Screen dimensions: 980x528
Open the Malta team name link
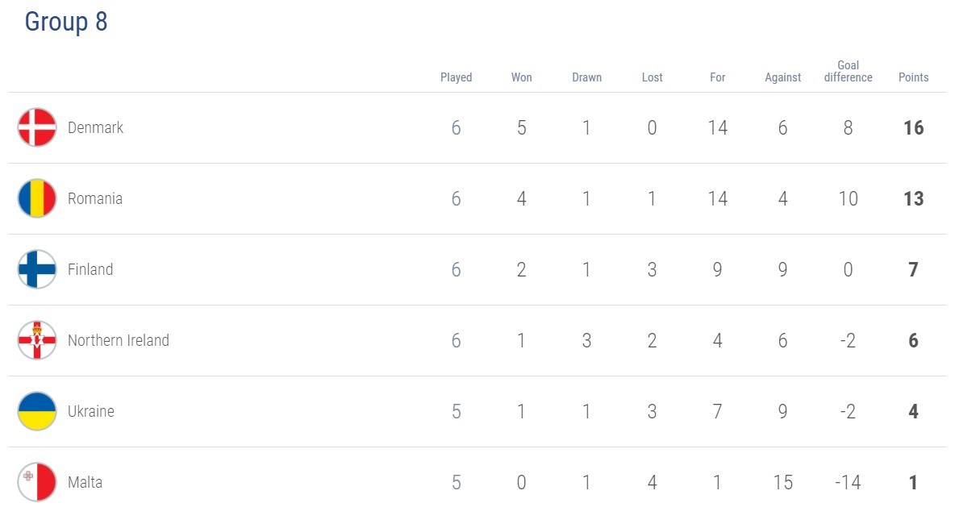click(x=85, y=482)
